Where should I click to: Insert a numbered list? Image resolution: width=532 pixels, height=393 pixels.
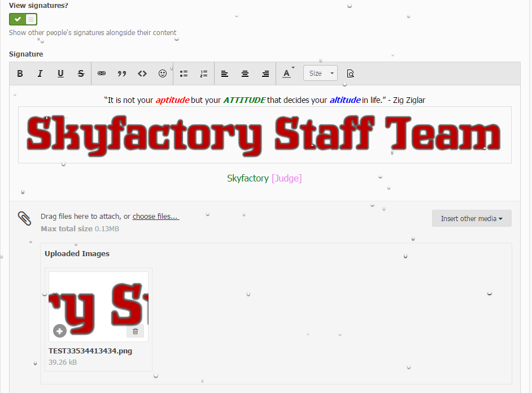pyautogui.click(x=204, y=74)
